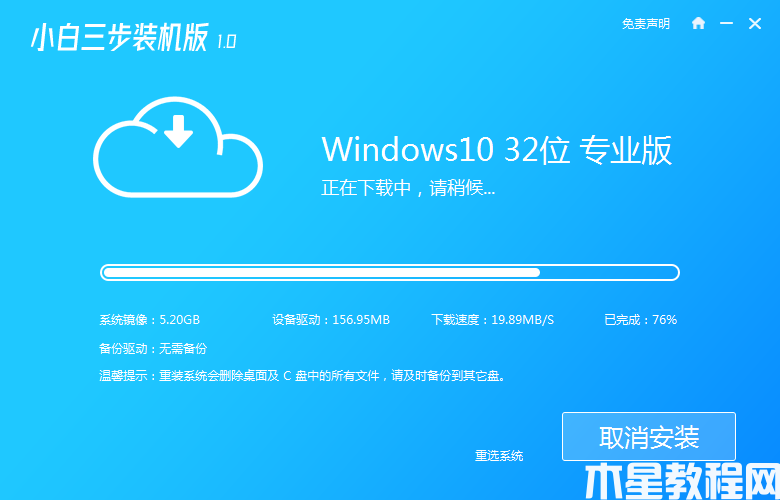Click the cloud download icon
780x500 pixels.
[x=178, y=147]
